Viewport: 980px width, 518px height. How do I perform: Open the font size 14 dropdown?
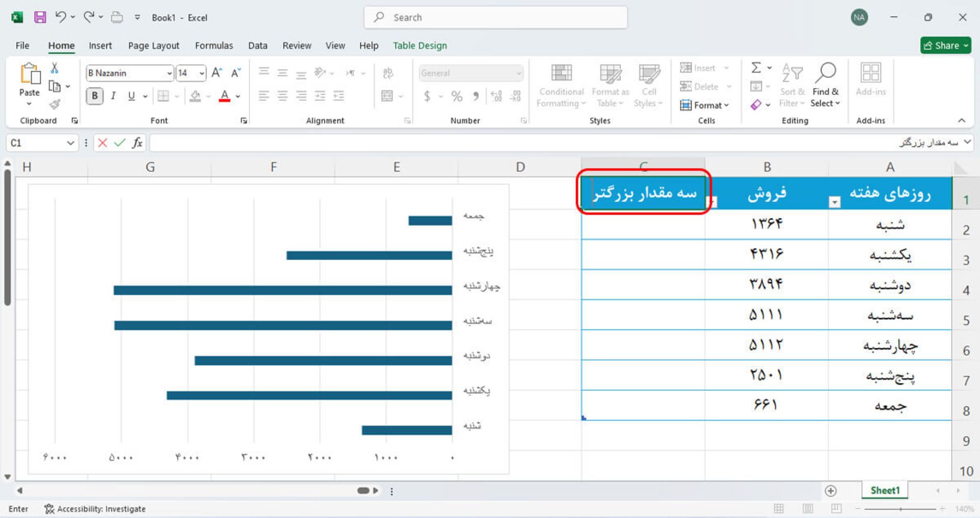(x=202, y=73)
